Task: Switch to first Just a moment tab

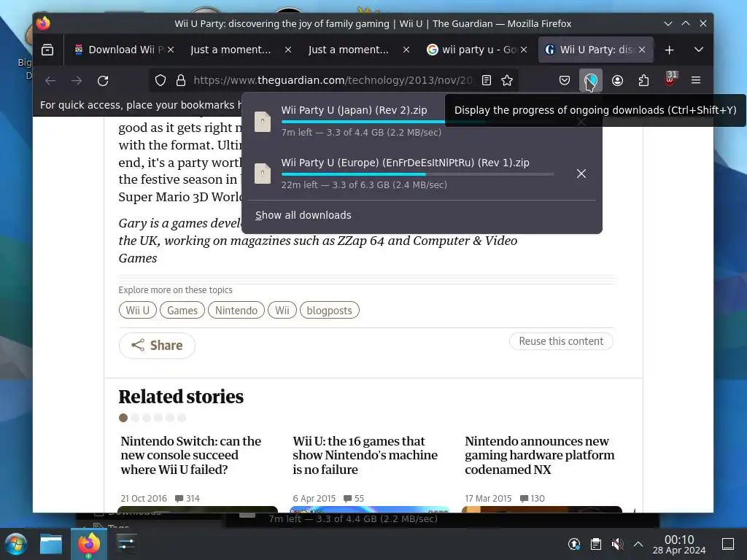Action: tap(231, 50)
